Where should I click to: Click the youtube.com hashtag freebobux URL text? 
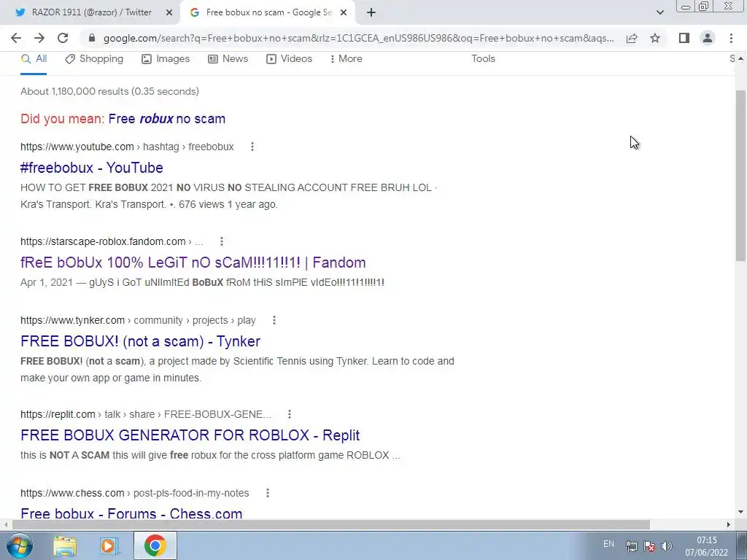click(x=127, y=147)
